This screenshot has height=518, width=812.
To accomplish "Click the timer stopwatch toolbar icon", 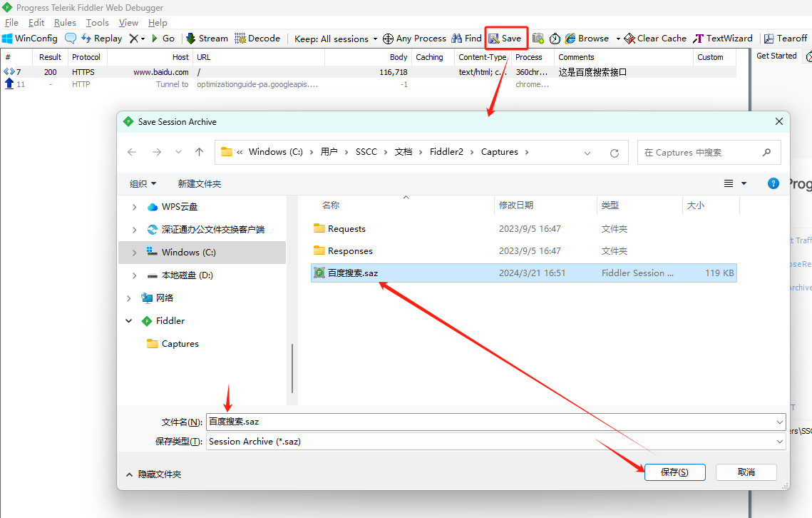I will (555, 39).
